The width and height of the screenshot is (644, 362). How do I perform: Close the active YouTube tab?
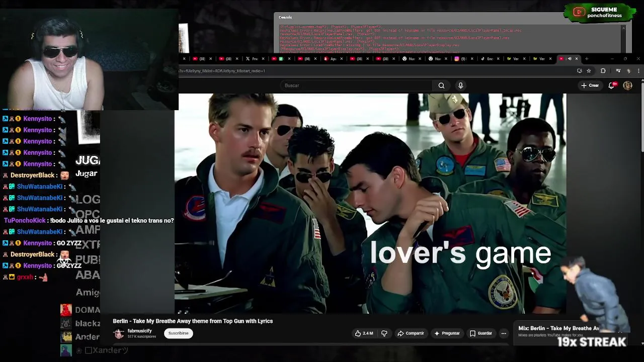tap(577, 59)
